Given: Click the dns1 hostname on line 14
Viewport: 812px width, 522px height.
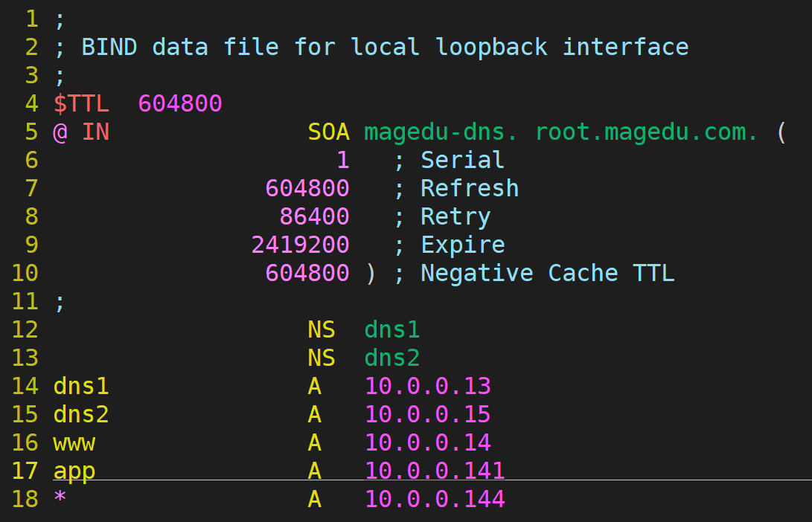Looking at the screenshot, I should [81, 386].
